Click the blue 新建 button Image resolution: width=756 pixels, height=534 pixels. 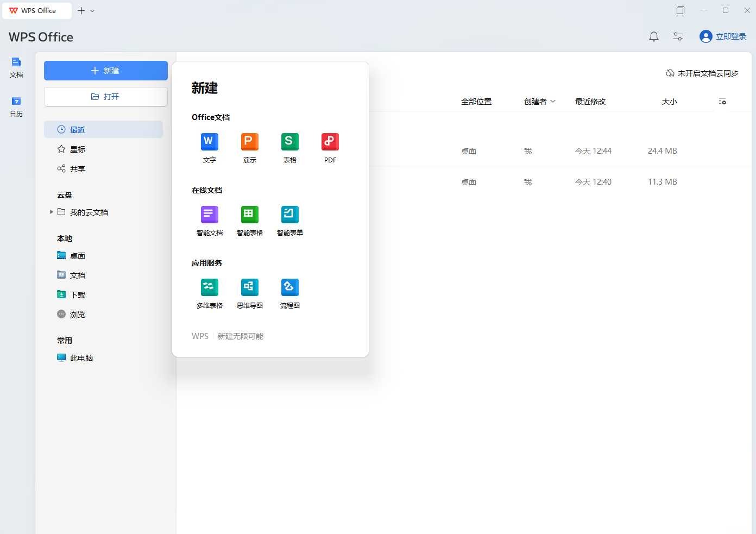pos(106,71)
